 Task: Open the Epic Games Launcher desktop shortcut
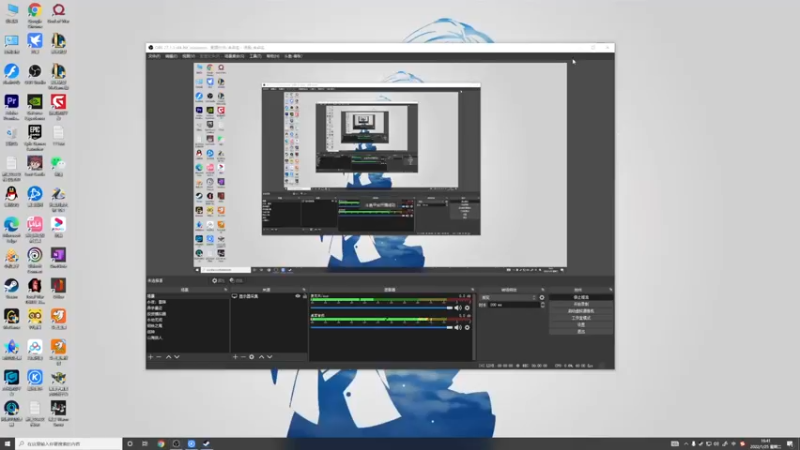coord(35,138)
